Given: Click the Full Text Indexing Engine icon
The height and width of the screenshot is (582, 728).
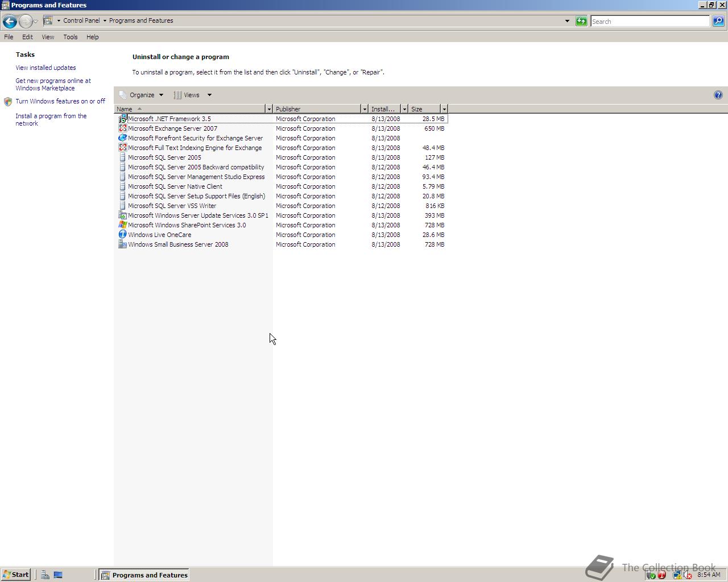Looking at the screenshot, I should tap(122, 148).
